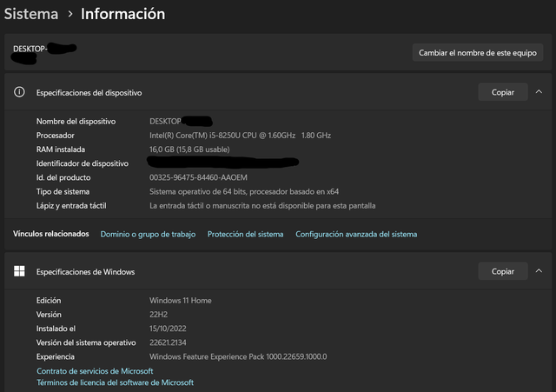
Task: Open Configuración avanzada del sistema link
Action: coord(356,235)
